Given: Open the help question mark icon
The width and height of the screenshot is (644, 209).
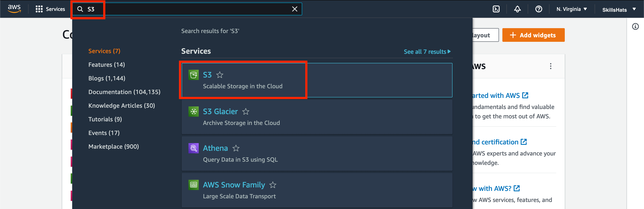Looking at the screenshot, I should pos(539,9).
